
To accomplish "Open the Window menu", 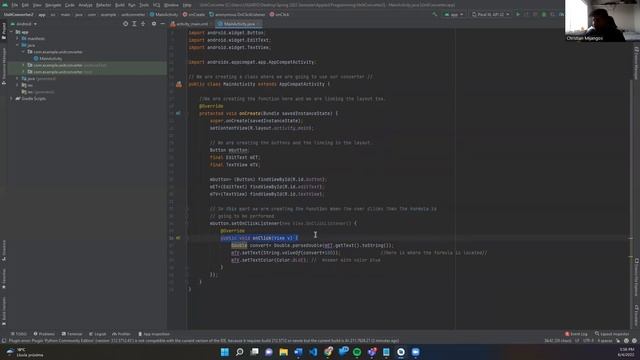I will [x=171, y=5].
